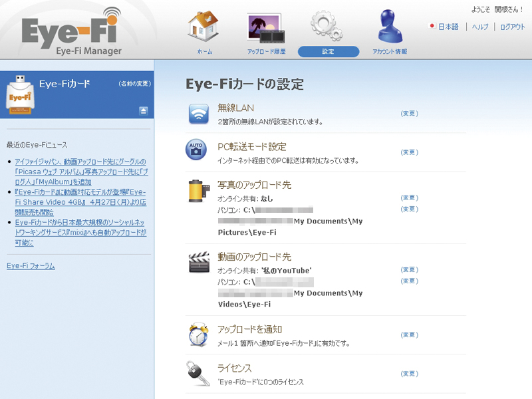The image size is (532, 399).
Task: Click 変更 for ライセンス
Action: pos(410,373)
